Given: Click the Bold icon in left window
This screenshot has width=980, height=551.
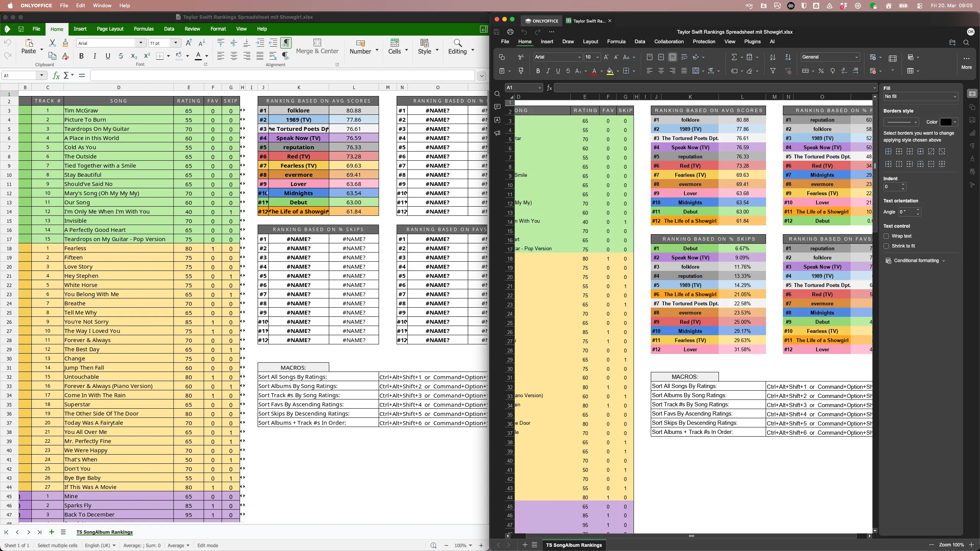Looking at the screenshot, I should tap(81, 56).
